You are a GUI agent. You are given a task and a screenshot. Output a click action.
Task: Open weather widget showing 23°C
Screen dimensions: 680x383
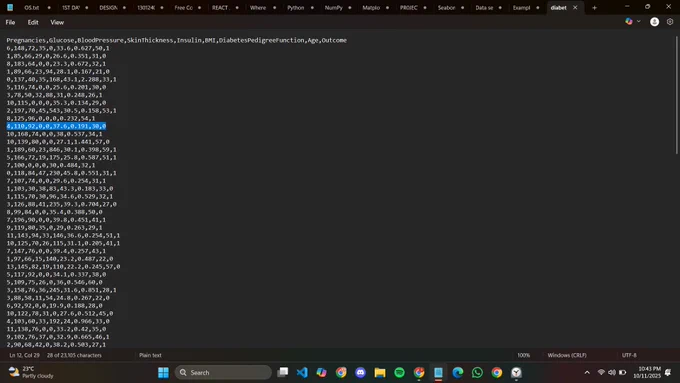point(31,373)
